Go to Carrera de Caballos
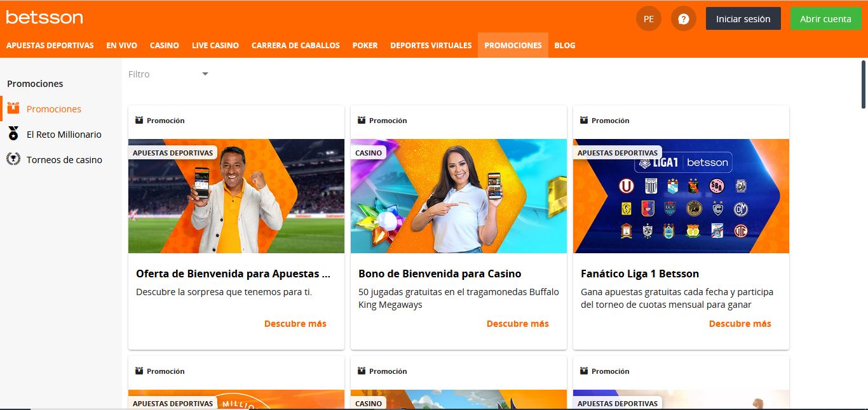868x410 pixels. pyautogui.click(x=295, y=45)
